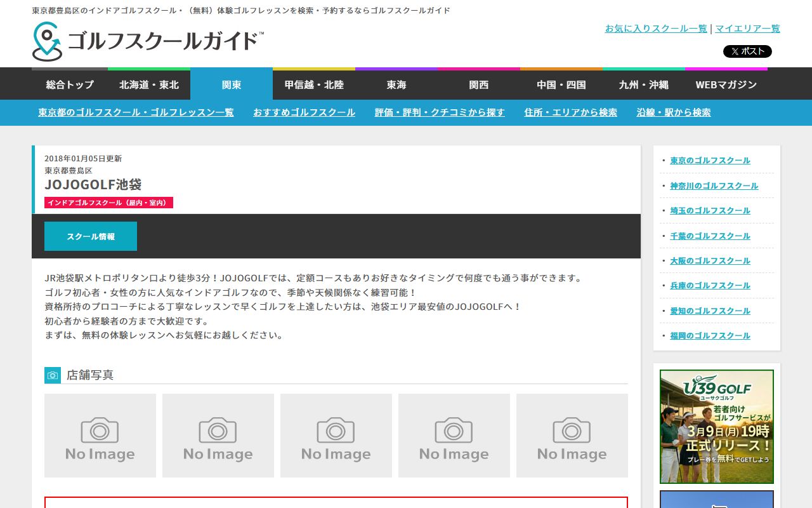This screenshot has height=508, width=812.
Task: Select the 中国・四国 navigation tab
Action: (x=561, y=84)
